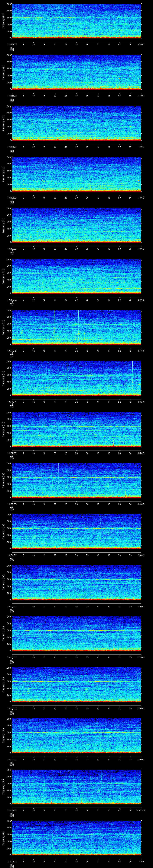153x868 pixels.
Task: Click the spectrogram panel starting at 14:47:00
Action: point(76,174)
